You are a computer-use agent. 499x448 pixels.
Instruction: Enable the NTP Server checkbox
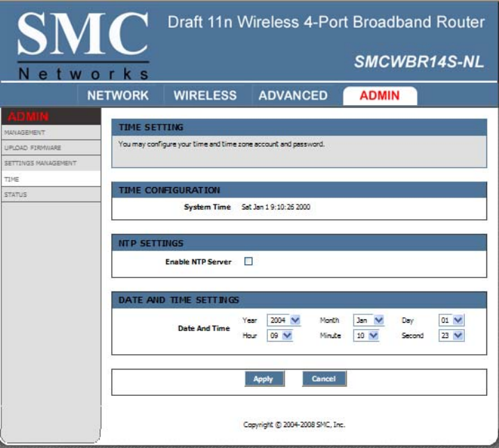coord(248,262)
